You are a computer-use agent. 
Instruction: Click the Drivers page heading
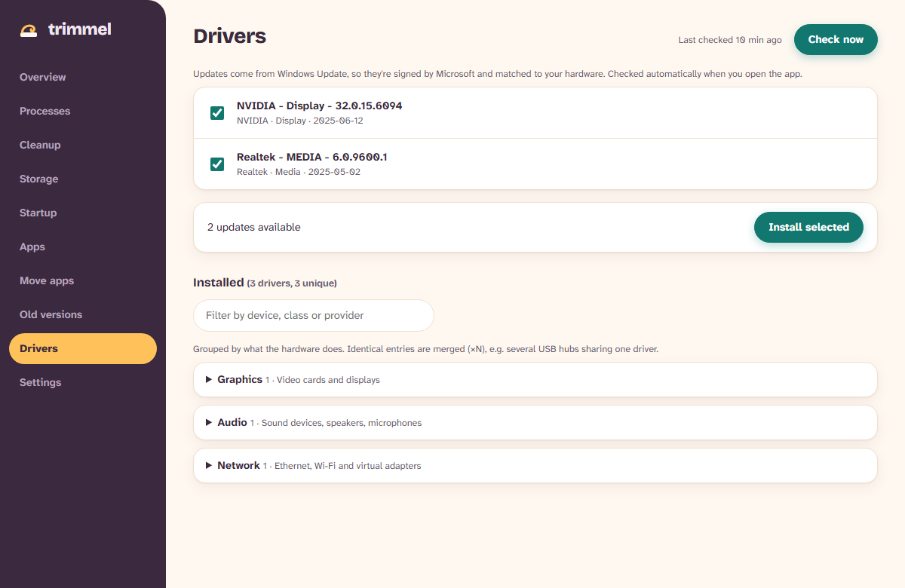click(229, 36)
